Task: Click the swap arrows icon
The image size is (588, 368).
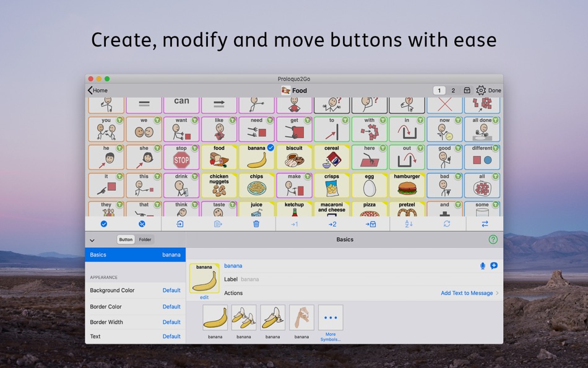Action: click(x=485, y=224)
